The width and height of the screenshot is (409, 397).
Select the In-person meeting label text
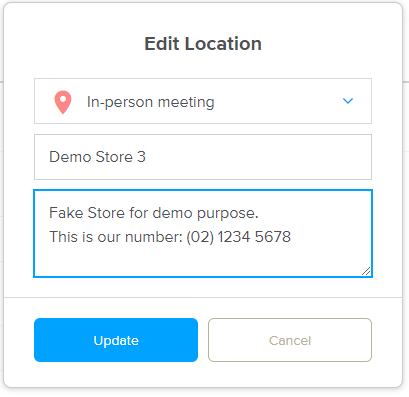(150, 102)
